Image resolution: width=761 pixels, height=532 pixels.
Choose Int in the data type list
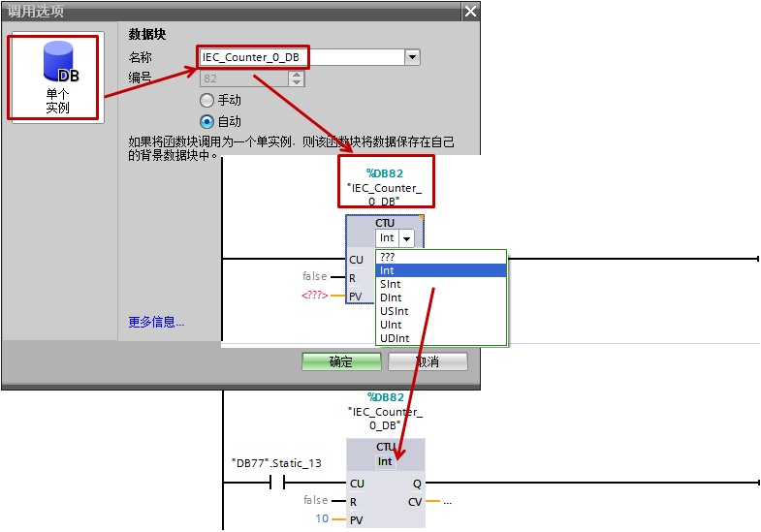pyautogui.click(x=441, y=270)
